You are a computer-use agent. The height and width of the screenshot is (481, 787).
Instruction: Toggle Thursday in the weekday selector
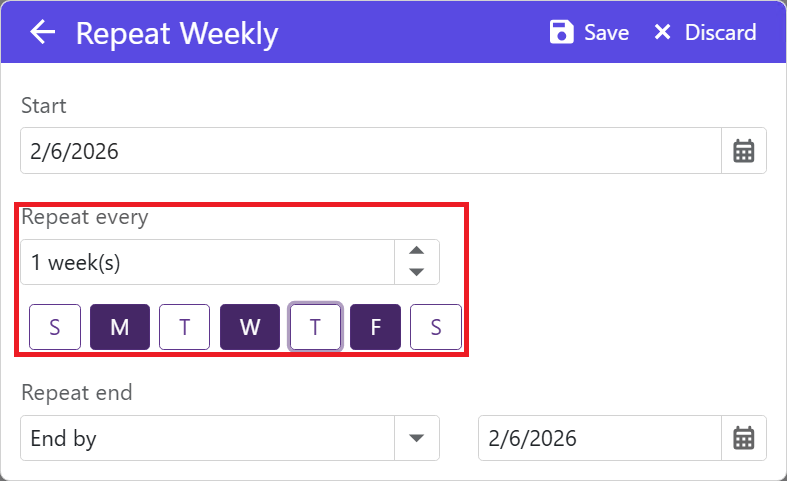tap(316, 328)
